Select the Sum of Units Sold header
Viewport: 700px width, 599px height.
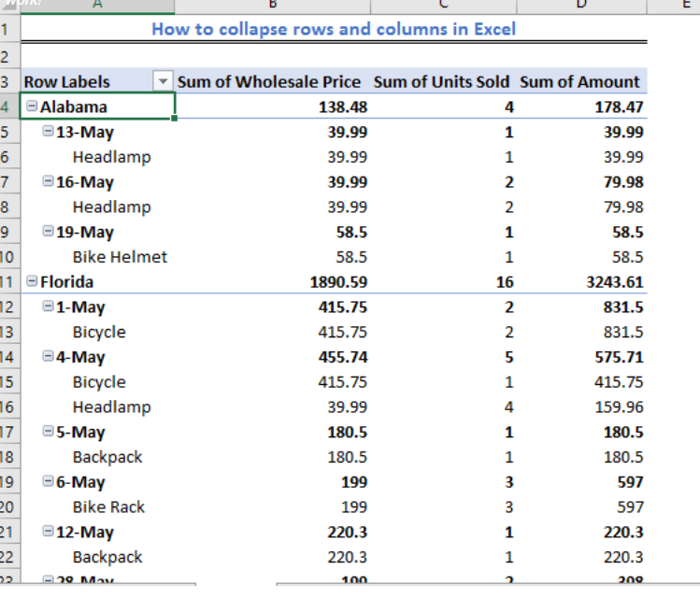(443, 81)
